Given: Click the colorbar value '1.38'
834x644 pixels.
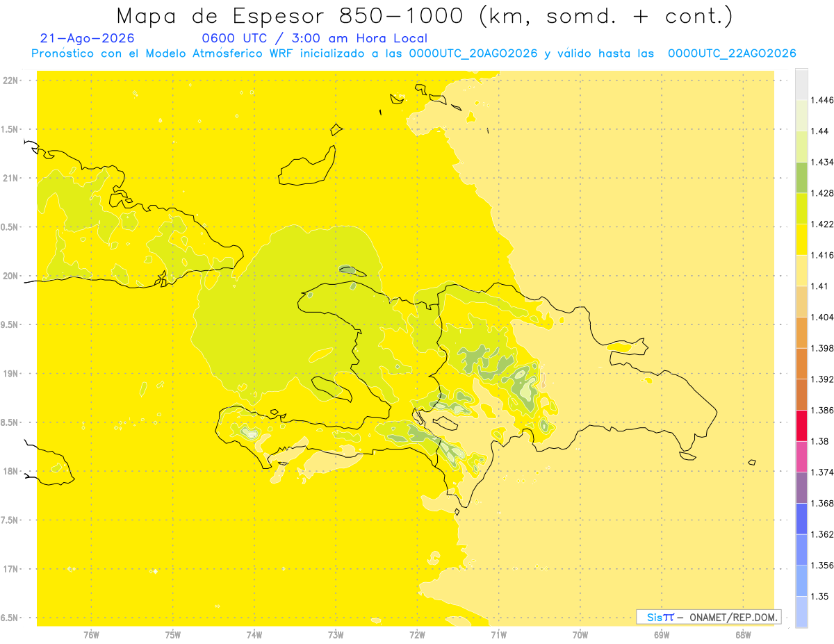Looking at the screenshot, I should point(819,441).
